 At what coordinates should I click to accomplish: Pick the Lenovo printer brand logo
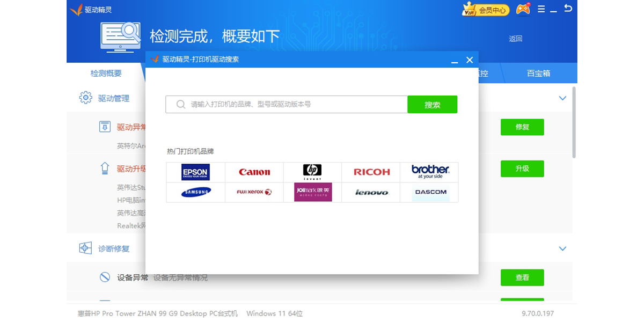coord(371,192)
